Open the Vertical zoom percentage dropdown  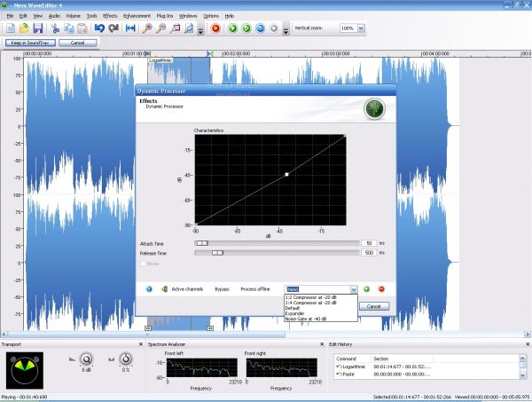[x=361, y=28]
